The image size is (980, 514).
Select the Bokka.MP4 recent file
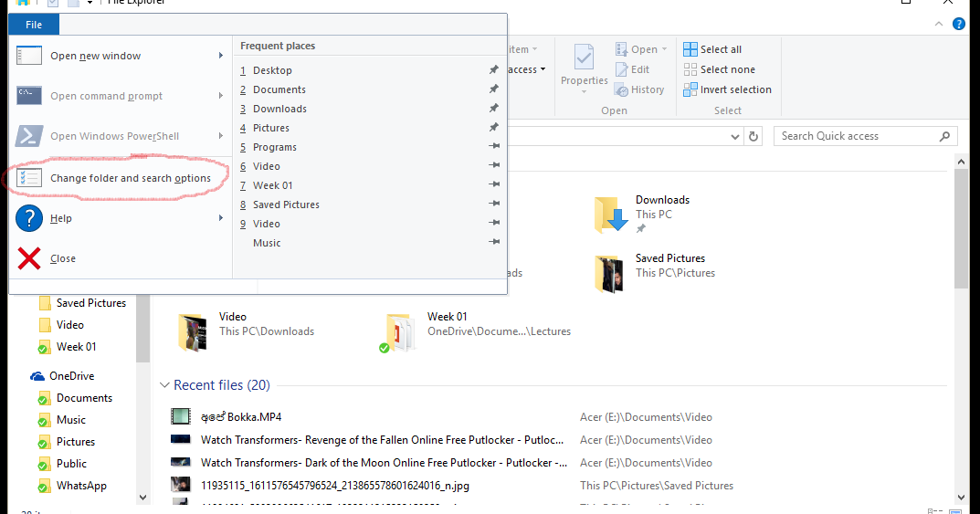[241, 416]
